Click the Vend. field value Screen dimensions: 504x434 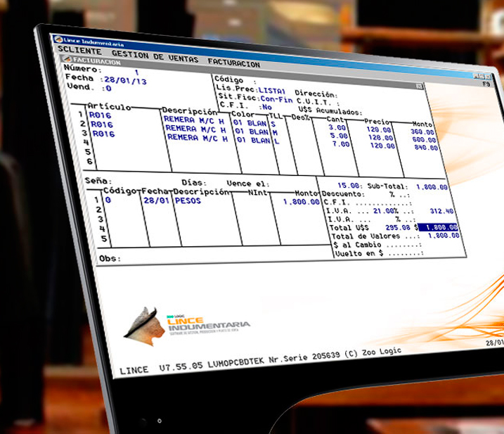[108, 88]
